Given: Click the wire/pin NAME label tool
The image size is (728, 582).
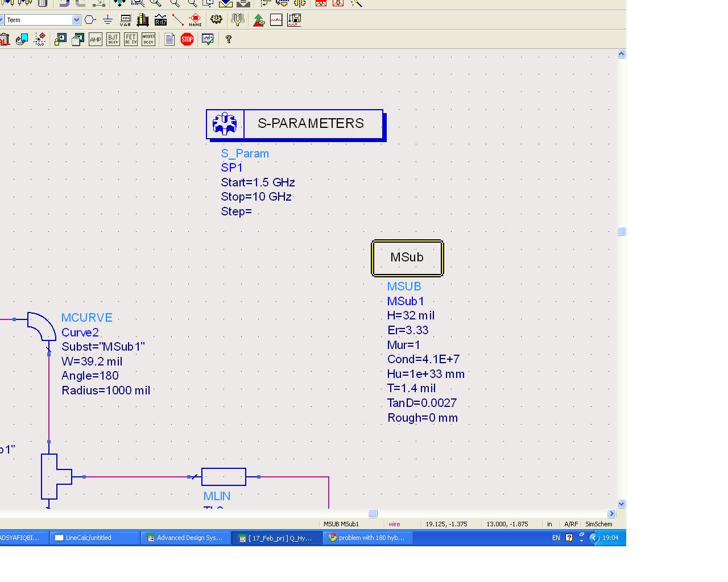Looking at the screenshot, I should pos(195,20).
